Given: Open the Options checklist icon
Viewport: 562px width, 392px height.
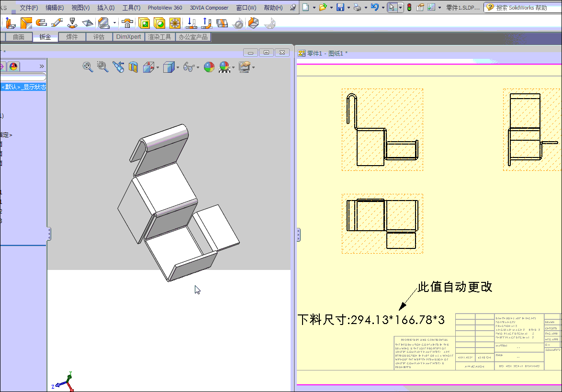Looking at the screenshot, I should (431, 7).
